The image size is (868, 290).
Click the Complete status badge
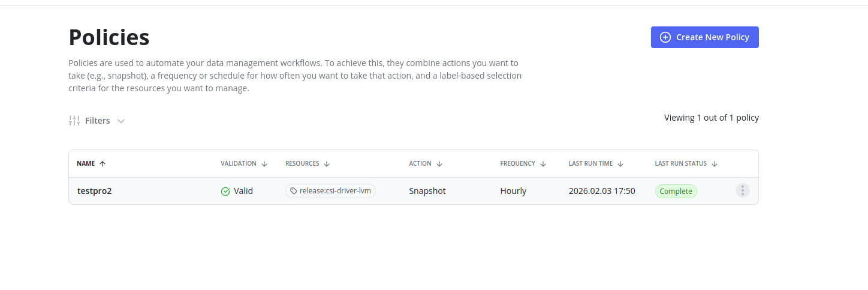tap(676, 192)
